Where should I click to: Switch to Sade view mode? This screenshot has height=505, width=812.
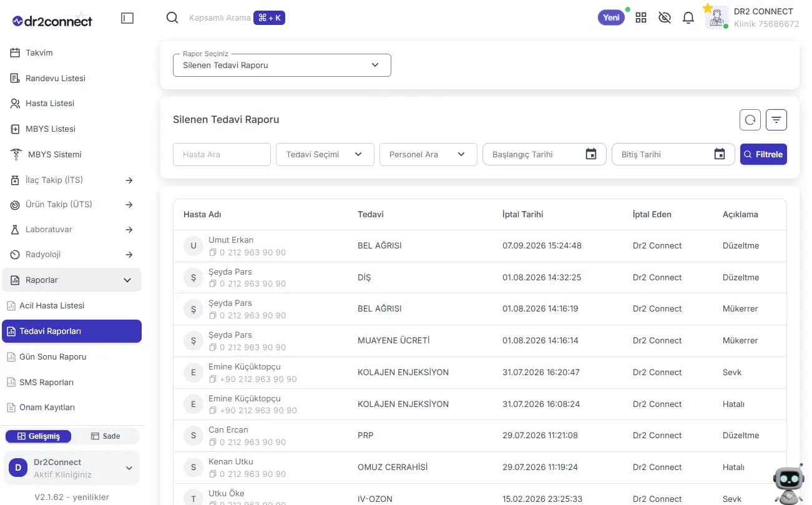[105, 436]
